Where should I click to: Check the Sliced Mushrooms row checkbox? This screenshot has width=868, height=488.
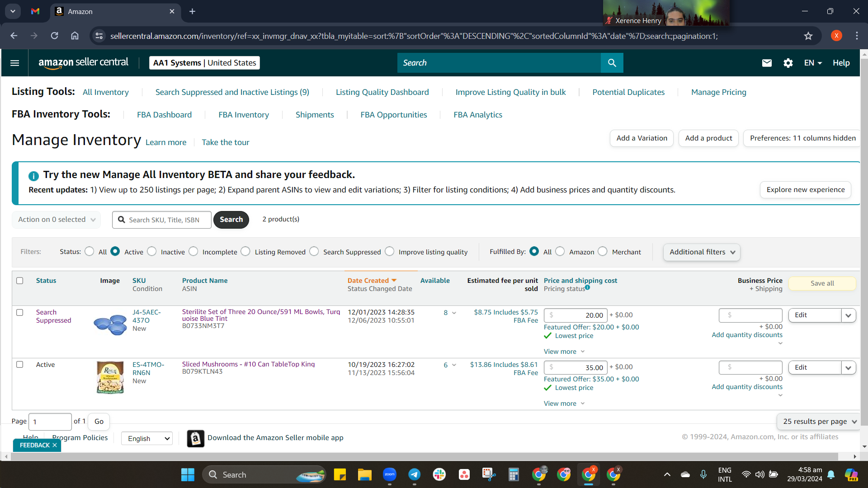(20, 364)
